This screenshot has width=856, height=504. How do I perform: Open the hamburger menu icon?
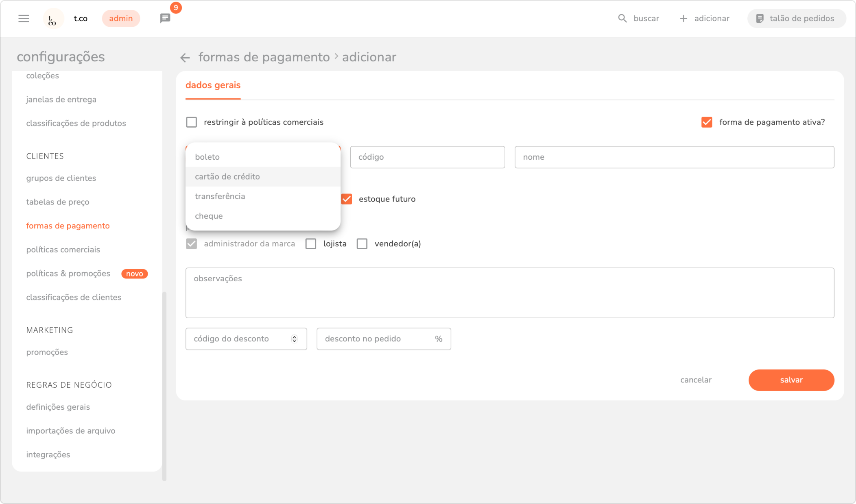[x=24, y=18]
